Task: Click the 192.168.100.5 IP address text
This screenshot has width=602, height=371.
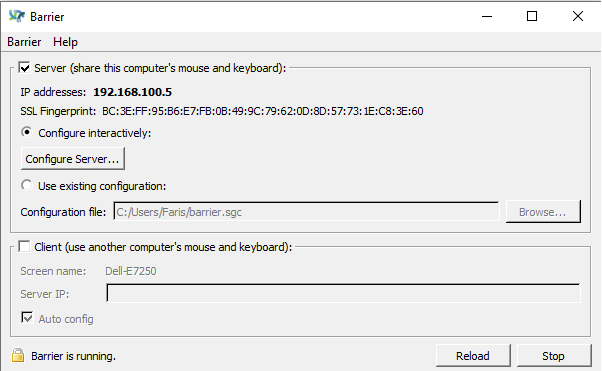Action: [132, 92]
